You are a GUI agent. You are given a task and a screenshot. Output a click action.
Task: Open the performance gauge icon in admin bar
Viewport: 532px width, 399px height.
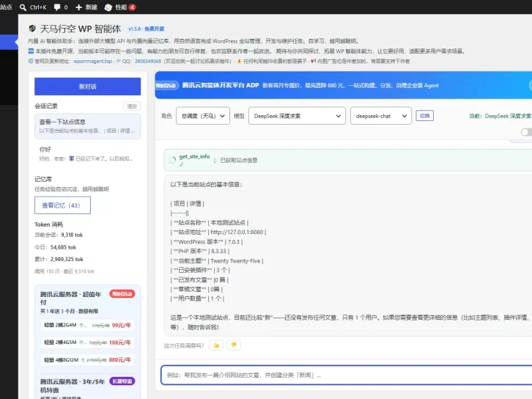coord(108,7)
